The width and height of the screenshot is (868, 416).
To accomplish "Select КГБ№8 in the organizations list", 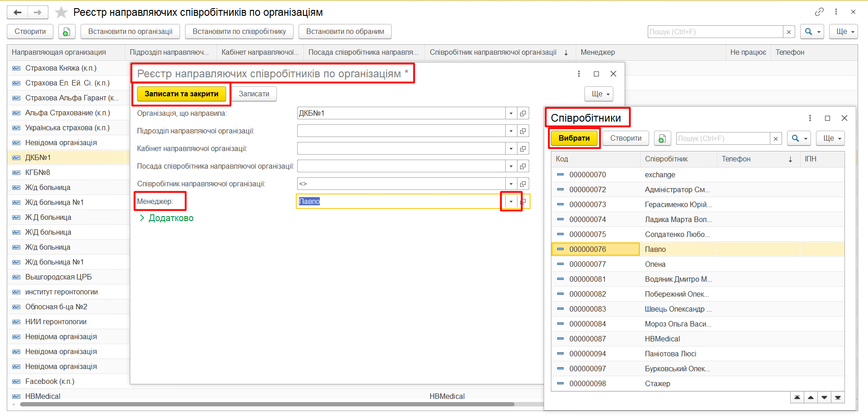I will (38, 173).
